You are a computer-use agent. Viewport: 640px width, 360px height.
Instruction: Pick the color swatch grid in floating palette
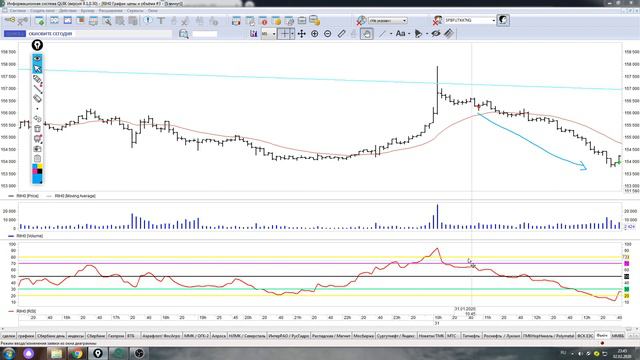coord(37,169)
